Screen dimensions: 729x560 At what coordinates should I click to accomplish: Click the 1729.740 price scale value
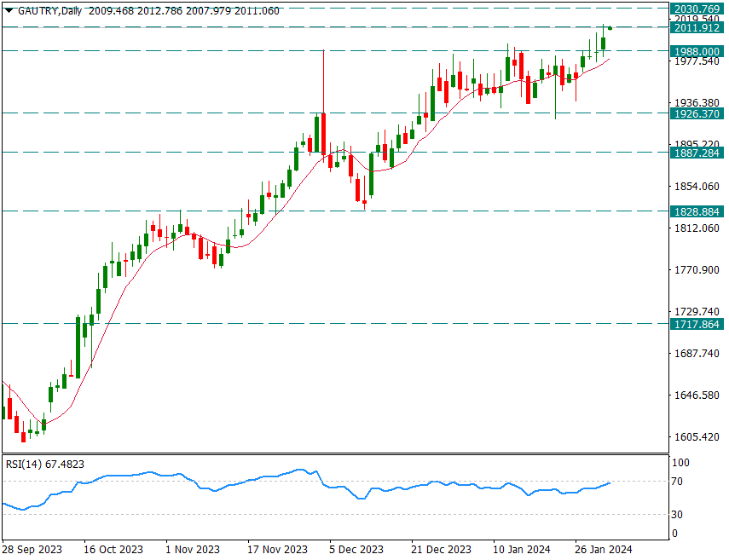point(697,311)
